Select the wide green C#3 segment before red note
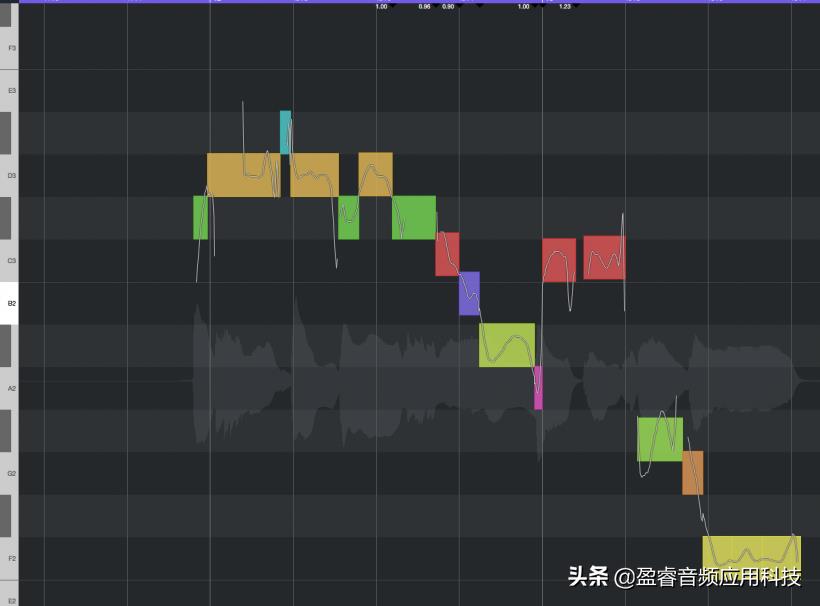The height and width of the screenshot is (606, 820). click(x=414, y=218)
